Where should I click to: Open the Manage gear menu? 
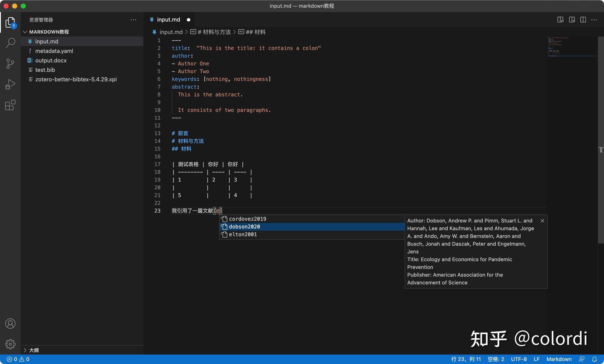10,344
